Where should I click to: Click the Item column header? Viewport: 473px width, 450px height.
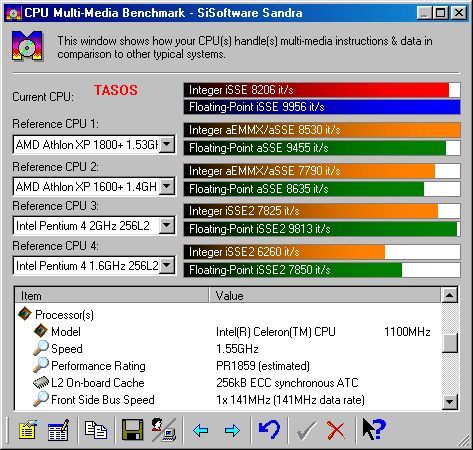tap(112, 295)
